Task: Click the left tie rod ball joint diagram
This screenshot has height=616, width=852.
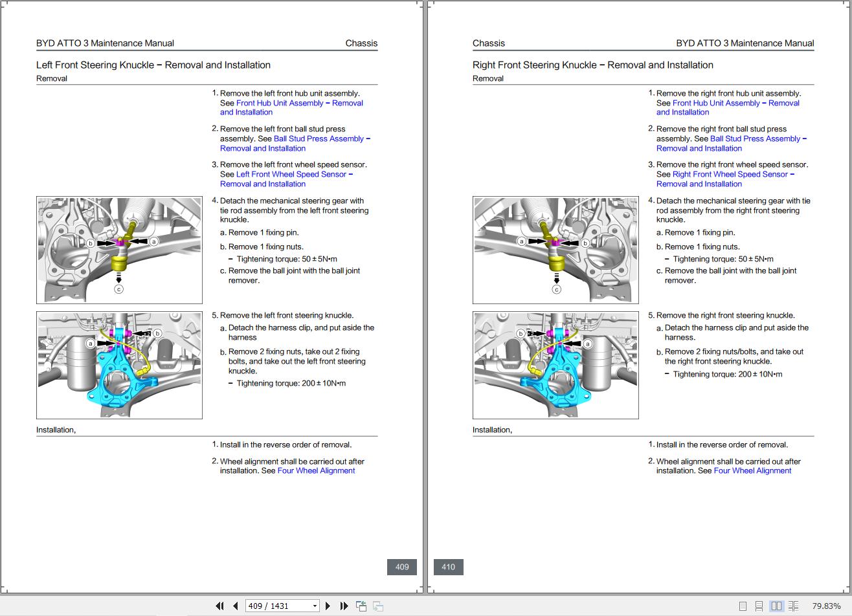Action: tap(119, 250)
